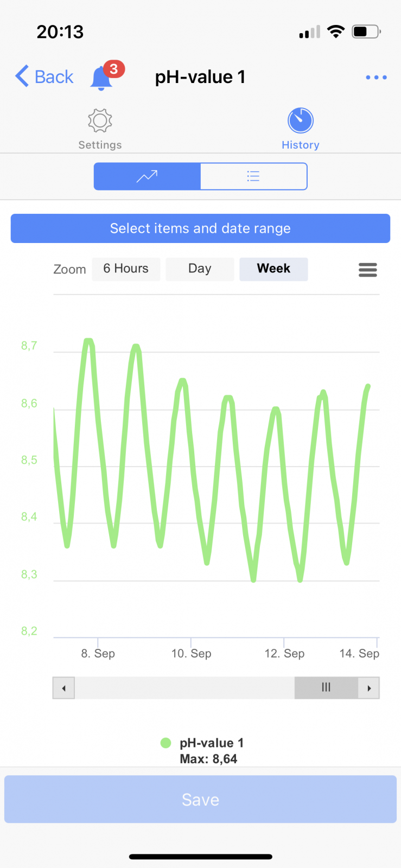Screen dimensions: 401x868
Task: Open the chart hamburger menu
Action: coord(368,270)
